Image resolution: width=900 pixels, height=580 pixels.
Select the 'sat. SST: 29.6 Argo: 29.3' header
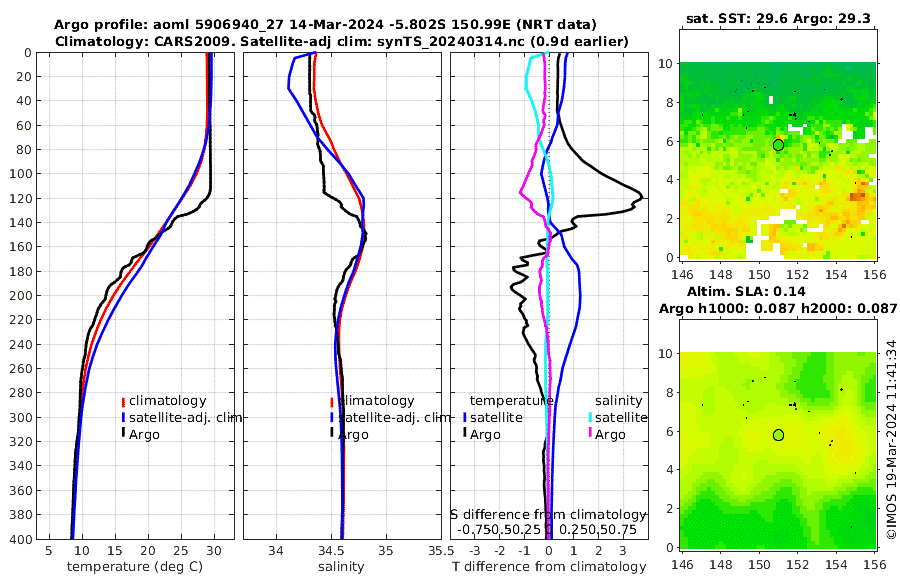778,19
